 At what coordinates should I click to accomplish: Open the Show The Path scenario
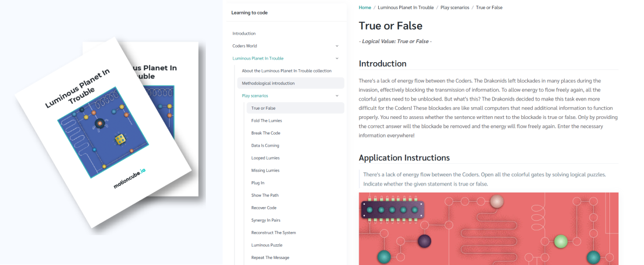[265, 195]
